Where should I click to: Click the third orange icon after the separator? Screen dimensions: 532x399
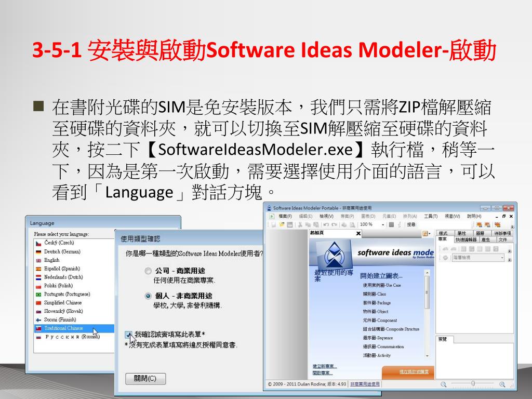pos(497,224)
